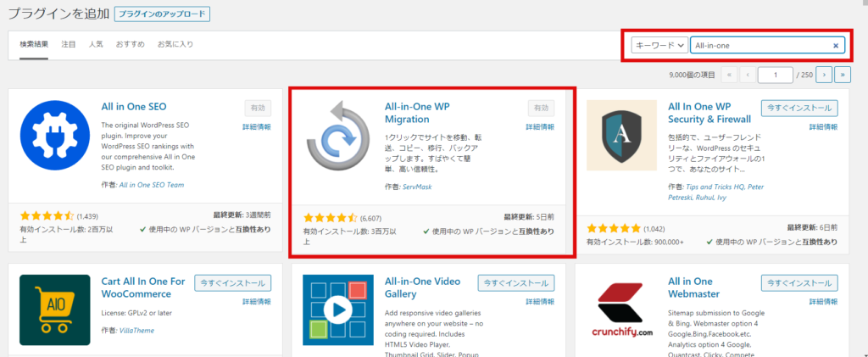Click the crunchify.com Webmaster logo icon
Viewport: 868px width, 357px height.
pos(621,310)
